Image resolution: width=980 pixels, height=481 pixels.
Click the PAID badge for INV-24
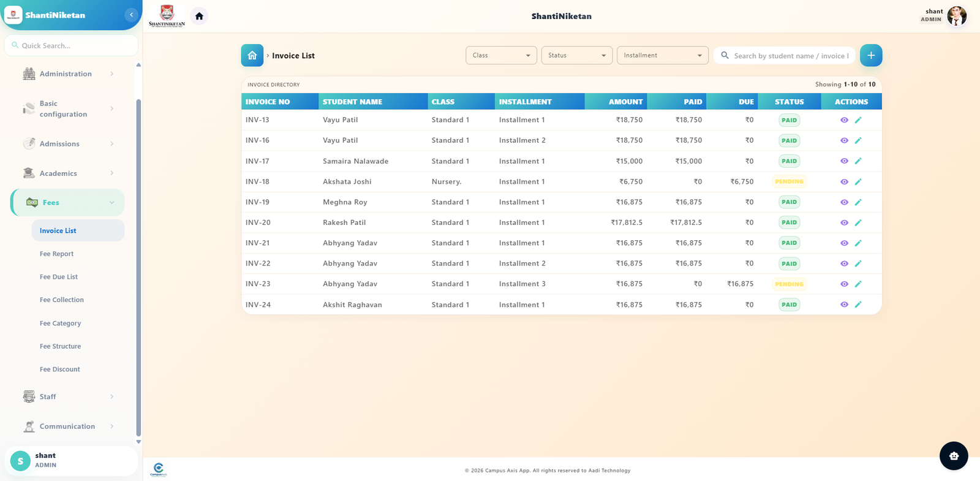coord(789,305)
